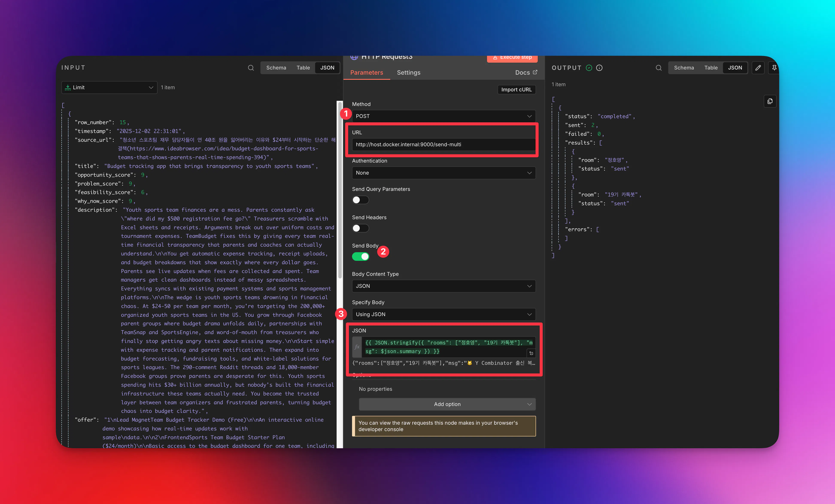Viewport: 835px width, 504px height.
Task: Click the room value "19기 카톡봇" in output
Action: pyautogui.click(x=621, y=195)
